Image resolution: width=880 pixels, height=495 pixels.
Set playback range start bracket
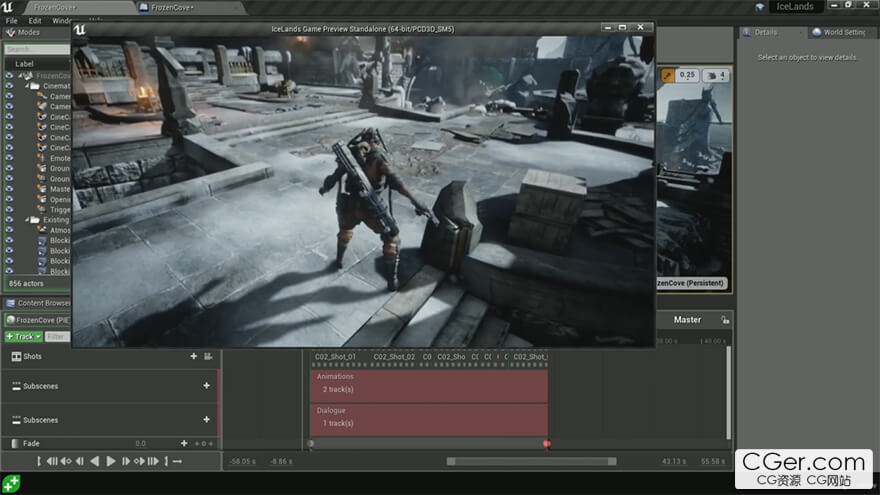click(x=39, y=461)
